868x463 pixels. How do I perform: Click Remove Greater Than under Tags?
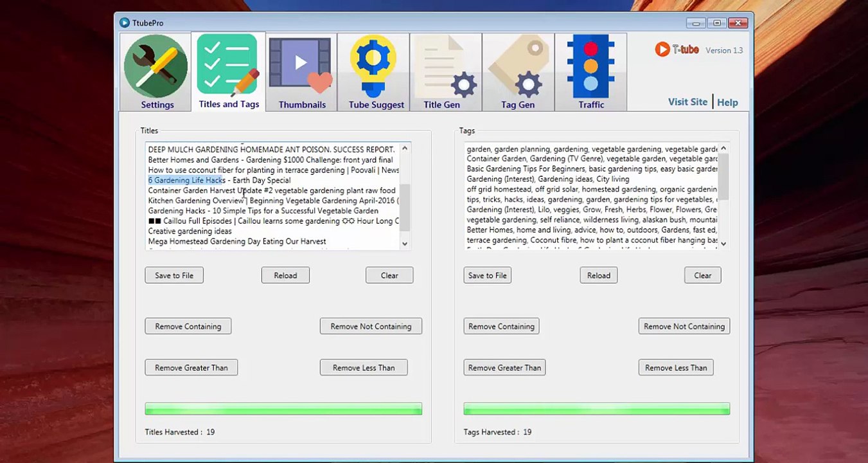click(x=504, y=367)
